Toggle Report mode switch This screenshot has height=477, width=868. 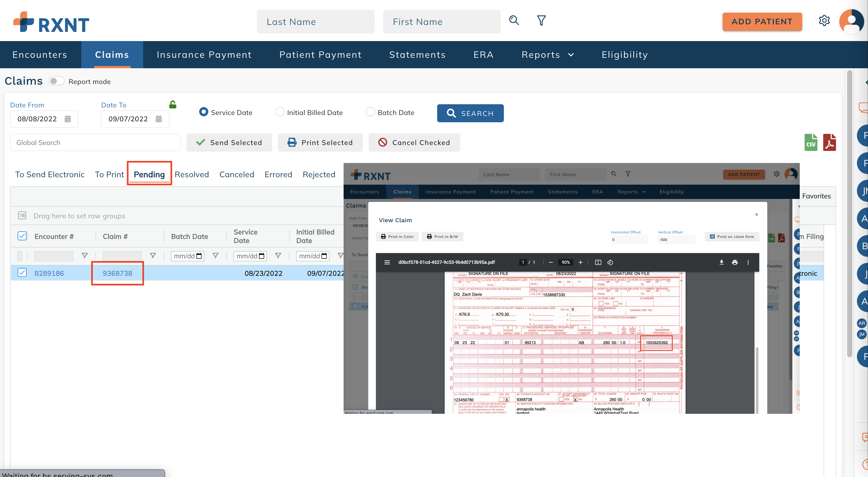(x=56, y=81)
